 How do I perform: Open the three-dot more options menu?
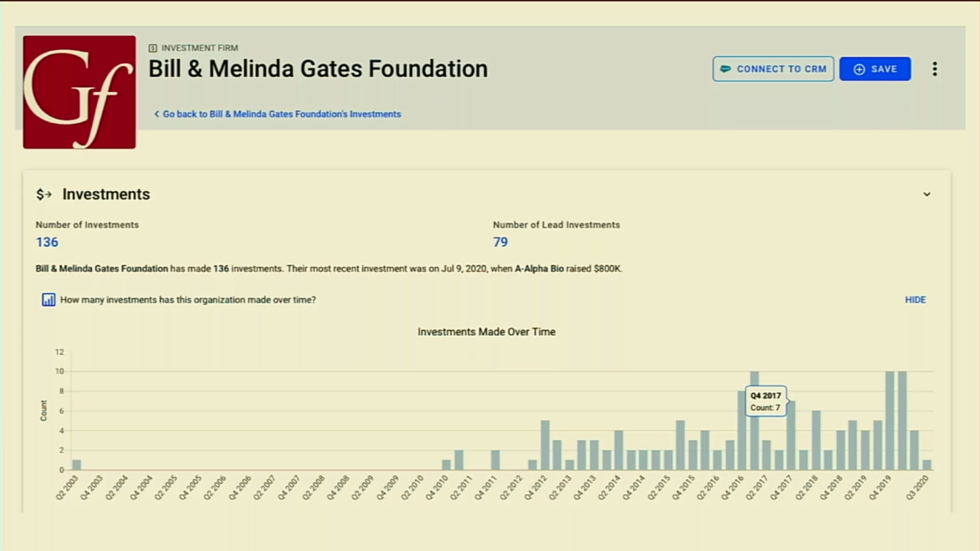[x=935, y=69]
